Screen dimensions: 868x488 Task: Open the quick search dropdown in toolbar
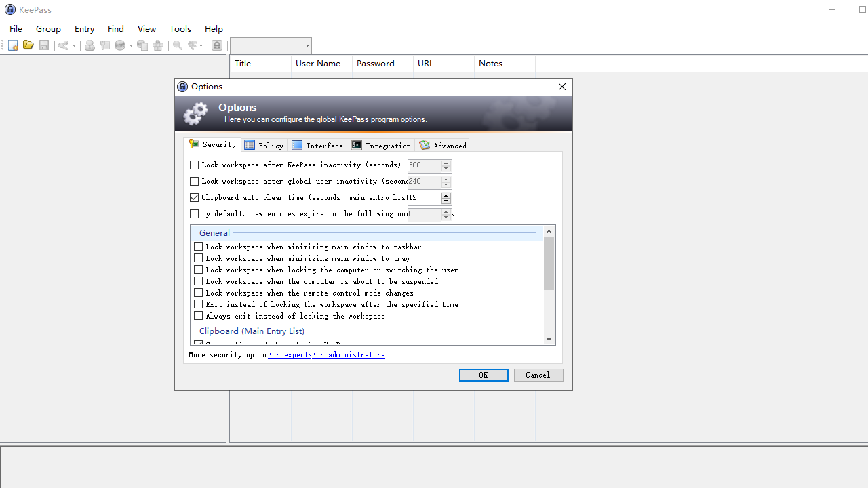307,46
